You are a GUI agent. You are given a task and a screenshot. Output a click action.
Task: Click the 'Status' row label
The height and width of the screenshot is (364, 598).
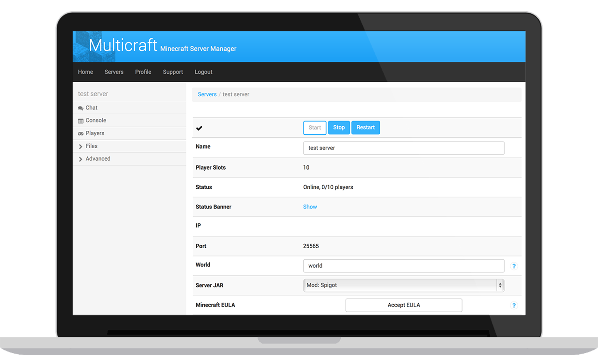pos(204,187)
